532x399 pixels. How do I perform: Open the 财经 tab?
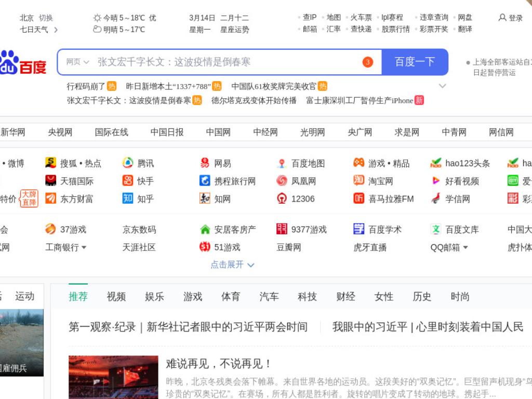coord(345,297)
